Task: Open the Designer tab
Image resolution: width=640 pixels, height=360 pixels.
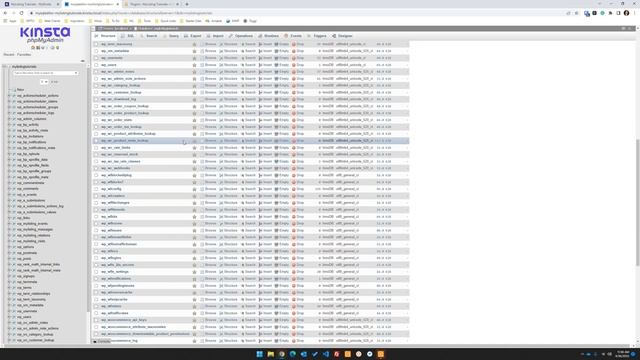Action: point(342,36)
